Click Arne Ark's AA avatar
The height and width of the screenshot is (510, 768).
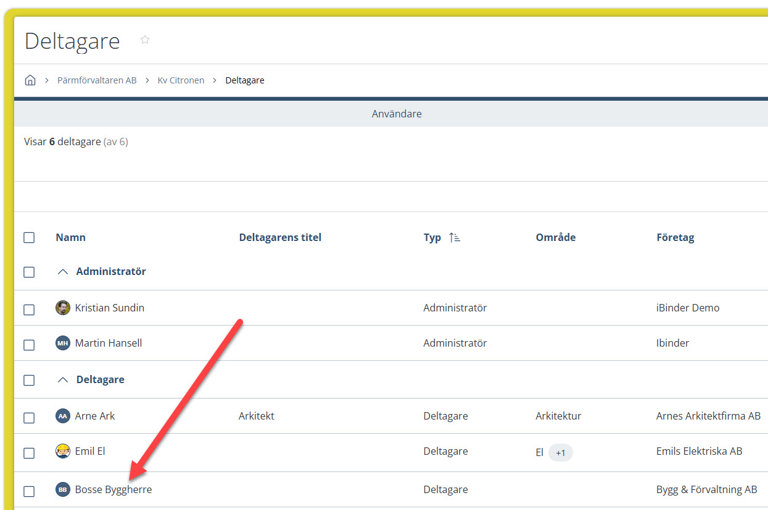(x=63, y=416)
